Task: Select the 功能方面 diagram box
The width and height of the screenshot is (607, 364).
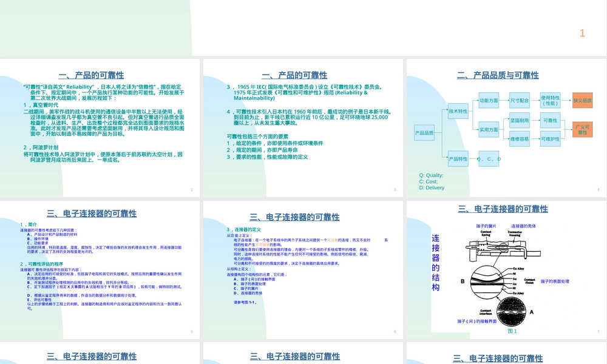Action: (489, 100)
